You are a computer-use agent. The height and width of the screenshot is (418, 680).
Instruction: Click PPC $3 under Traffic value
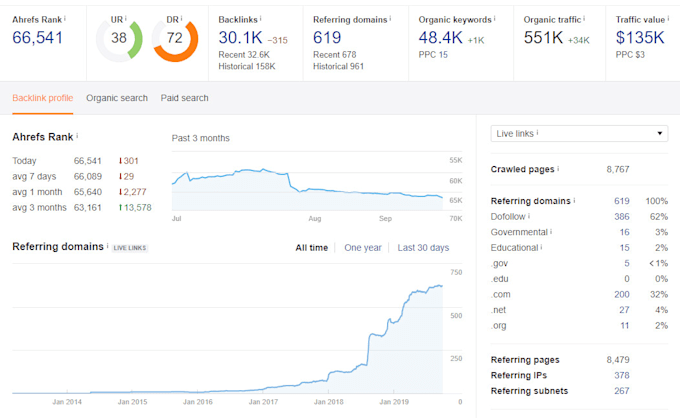[x=630, y=55]
